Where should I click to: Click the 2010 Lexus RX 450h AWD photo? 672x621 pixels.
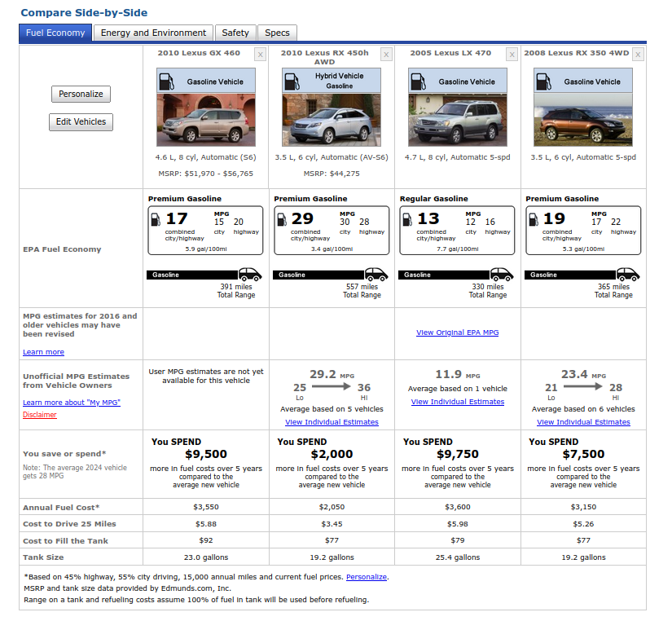click(x=332, y=120)
